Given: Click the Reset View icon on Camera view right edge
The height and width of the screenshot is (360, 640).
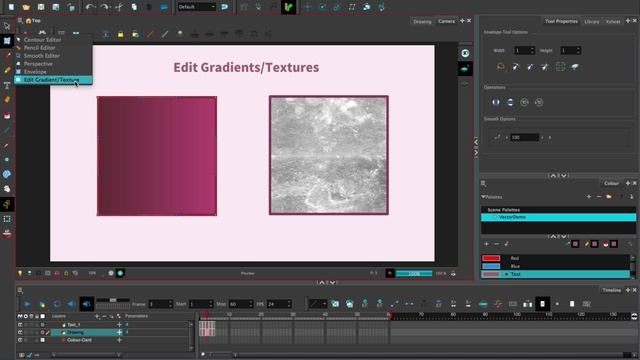Looking at the screenshot, I should [465, 53].
